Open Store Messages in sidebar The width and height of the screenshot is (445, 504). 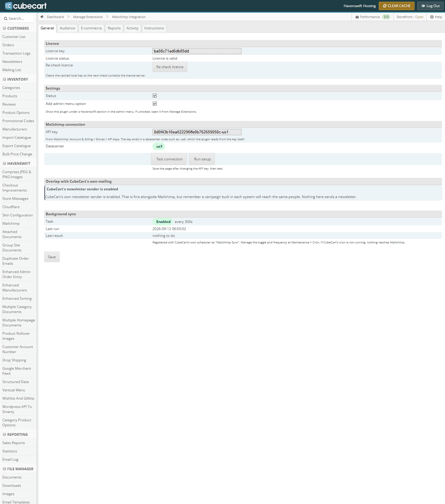[x=15, y=199]
